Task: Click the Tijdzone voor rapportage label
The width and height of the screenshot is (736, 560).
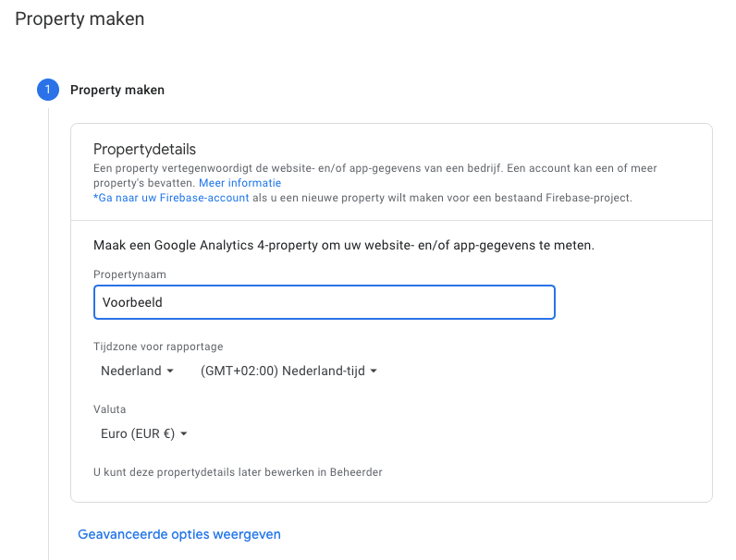Action: 158,347
